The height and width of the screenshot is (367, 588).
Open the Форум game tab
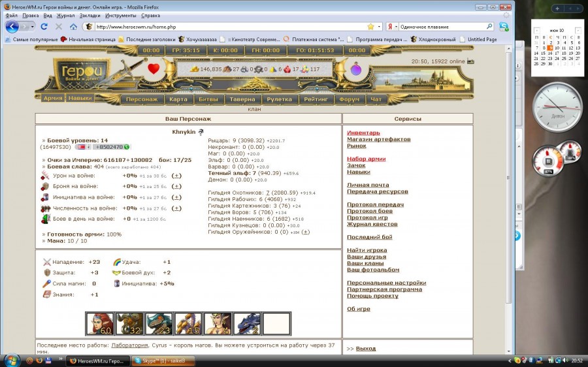click(x=349, y=99)
